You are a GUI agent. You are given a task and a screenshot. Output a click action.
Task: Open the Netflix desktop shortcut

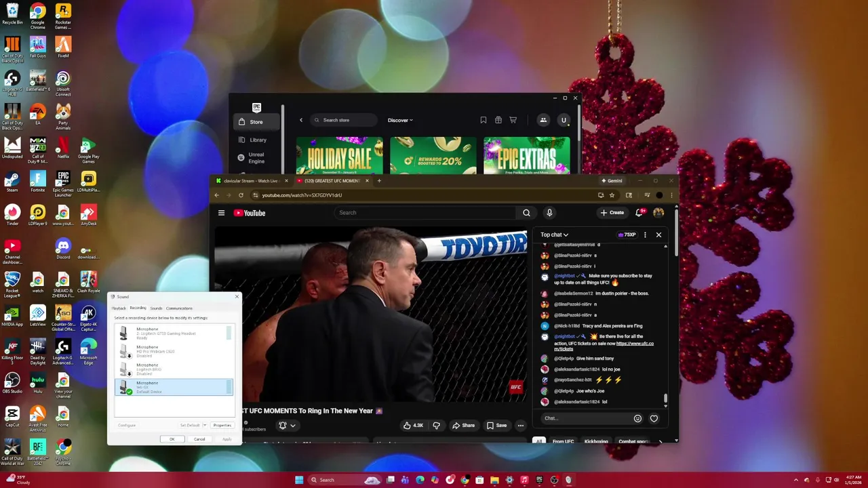(x=63, y=148)
